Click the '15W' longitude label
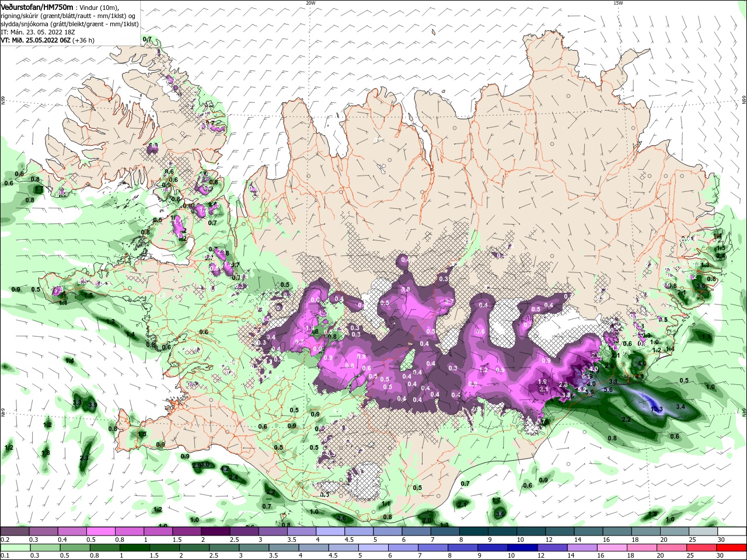The width and height of the screenshot is (747, 560). point(618,3)
